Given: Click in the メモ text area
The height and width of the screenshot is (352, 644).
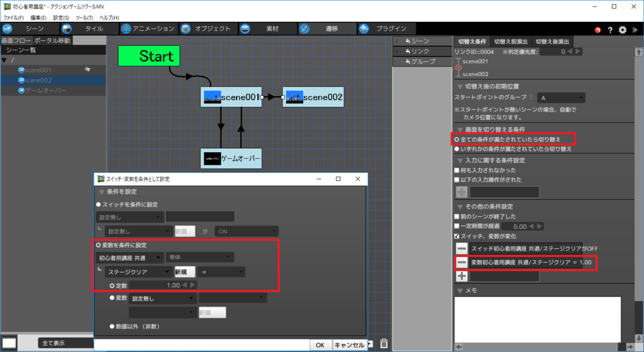Looking at the screenshot, I should tap(537, 319).
